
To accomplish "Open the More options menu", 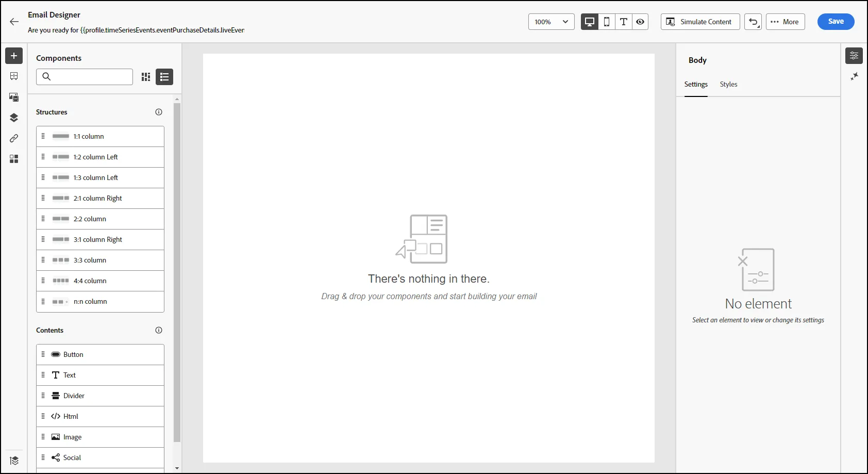I will [786, 22].
